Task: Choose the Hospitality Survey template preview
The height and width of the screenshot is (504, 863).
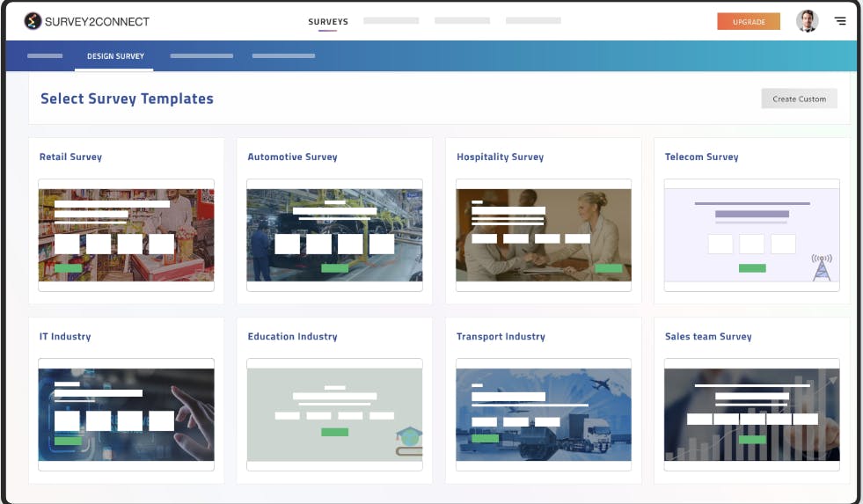Action: (544, 235)
